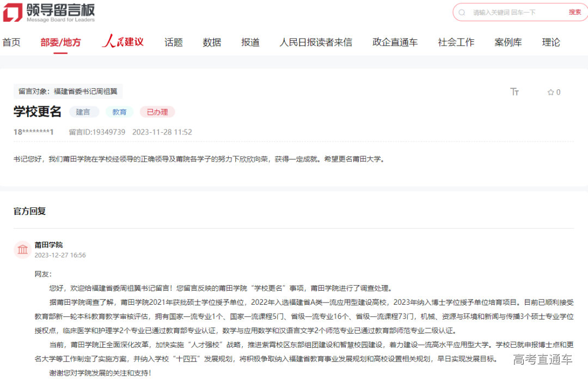Click the 建言 category badge
588x381 pixels.
pyautogui.click(x=84, y=112)
